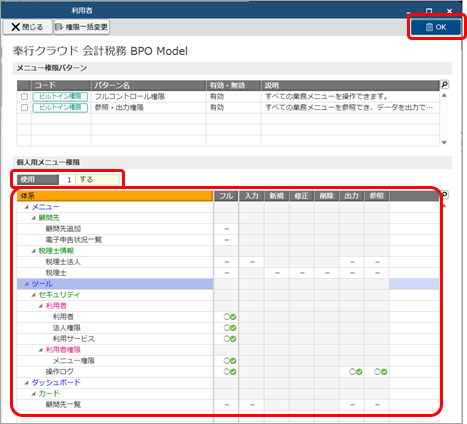Select the 顧問先一覧 tree row
The height and width of the screenshot is (424, 467).
coord(115,405)
